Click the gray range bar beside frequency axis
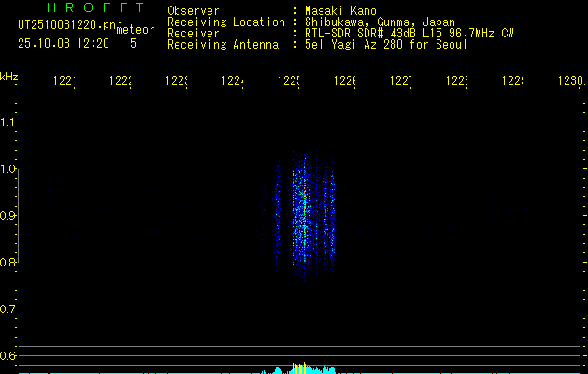 18,216
